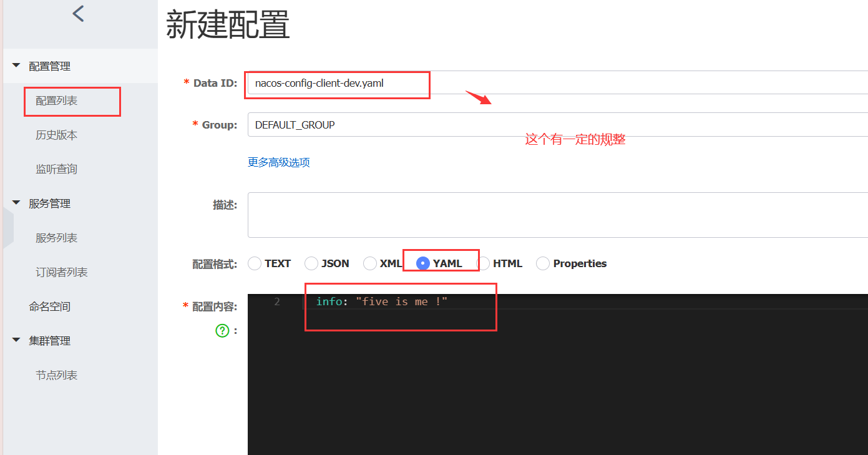The height and width of the screenshot is (455, 868).
Task: Click the 集群管理 sidebar heading
Action: (x=50, y=341)
